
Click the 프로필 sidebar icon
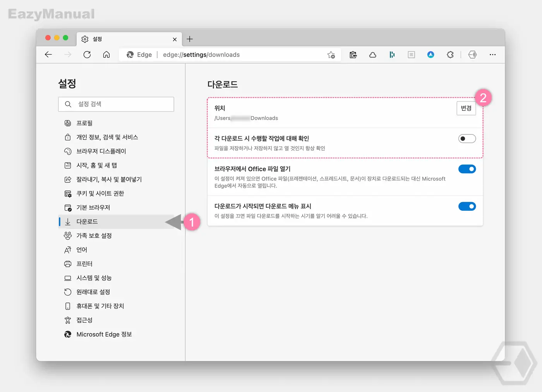pyautogui.click(x=68, y=123)
